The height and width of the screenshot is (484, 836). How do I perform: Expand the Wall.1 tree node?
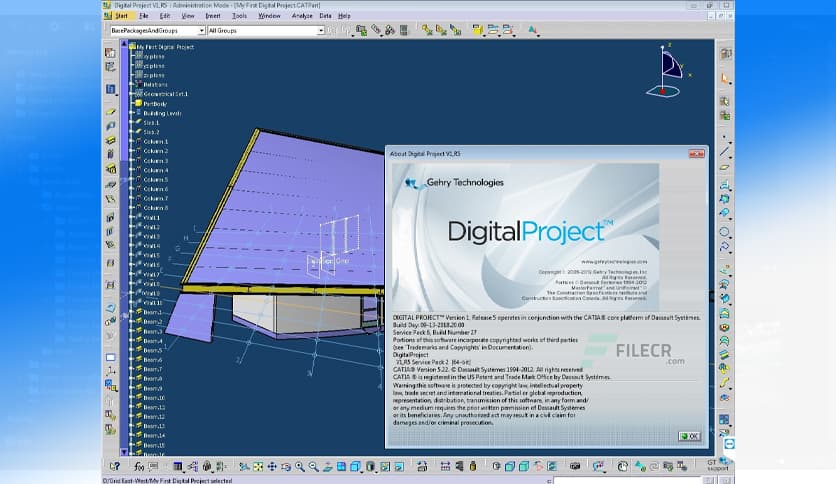pyautogui.click(x=132, y=217)
